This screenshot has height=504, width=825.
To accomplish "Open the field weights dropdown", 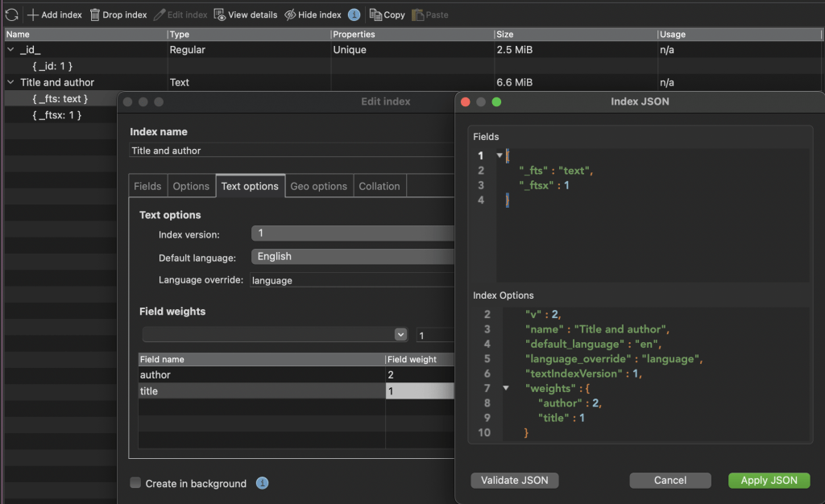I will [x=400, y=334].
